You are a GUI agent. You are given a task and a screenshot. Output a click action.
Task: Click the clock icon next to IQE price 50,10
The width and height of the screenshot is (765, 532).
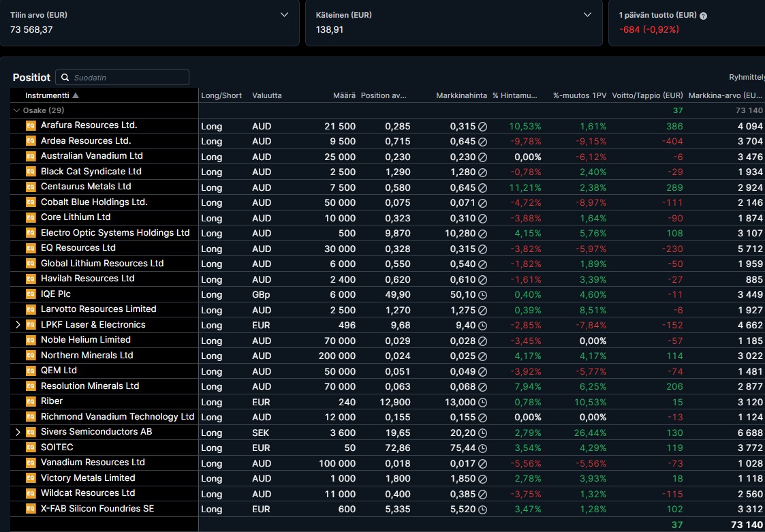point(482,295)
